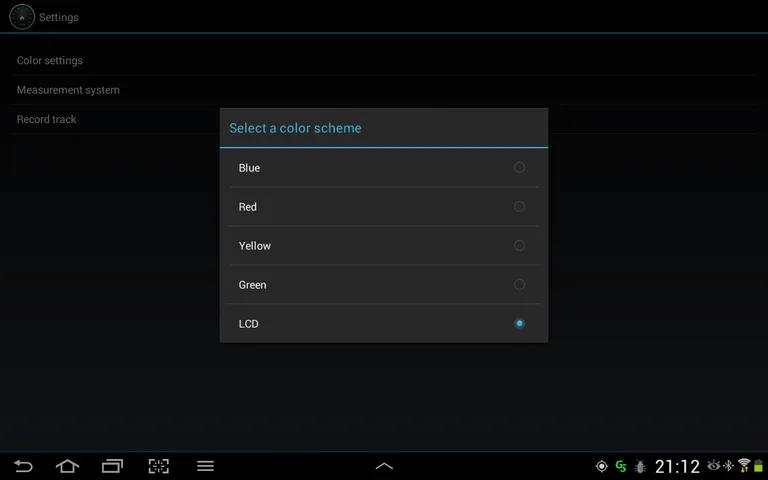Tap the Home navigation button
Image resolution: width=768 pixels, height=480 pixels.
click(x=68, y=466)
